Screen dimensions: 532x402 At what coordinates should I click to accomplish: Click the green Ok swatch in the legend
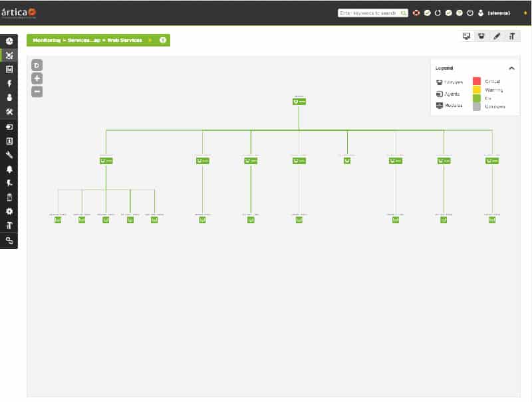point(477,98)
